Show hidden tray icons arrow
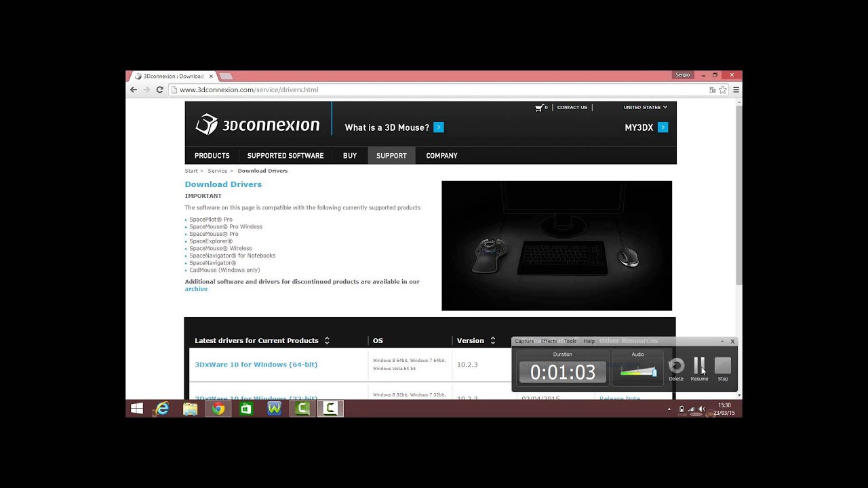868x488 pixels. pyautogui.click(x=669, y=409)
